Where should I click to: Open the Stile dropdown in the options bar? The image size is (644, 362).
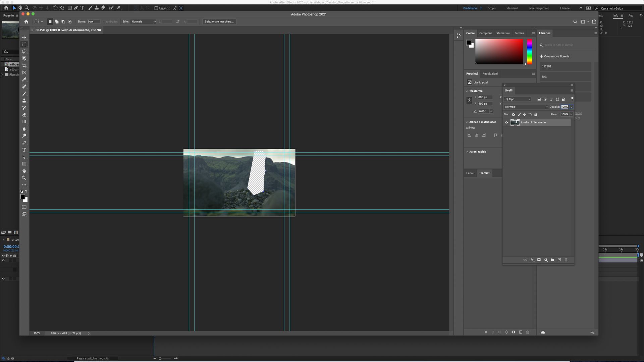click(143, 21)
